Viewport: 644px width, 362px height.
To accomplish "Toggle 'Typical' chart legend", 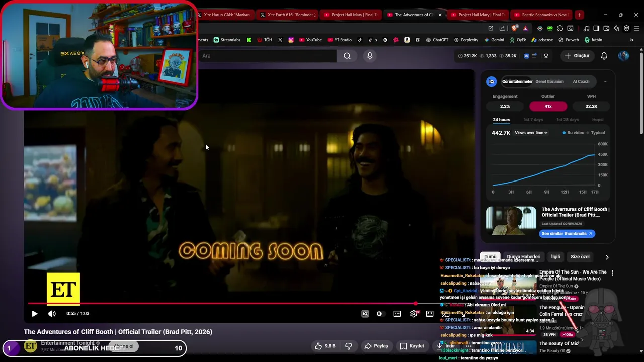I will [596, 133].
